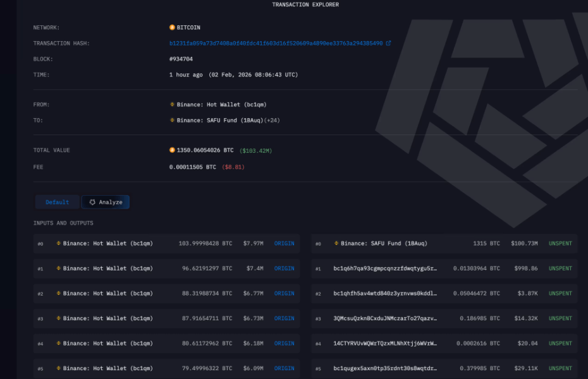
Task: Open Binance: SAFU Fund (1BAuq) TO link
Action: click(x=220, y=121)
